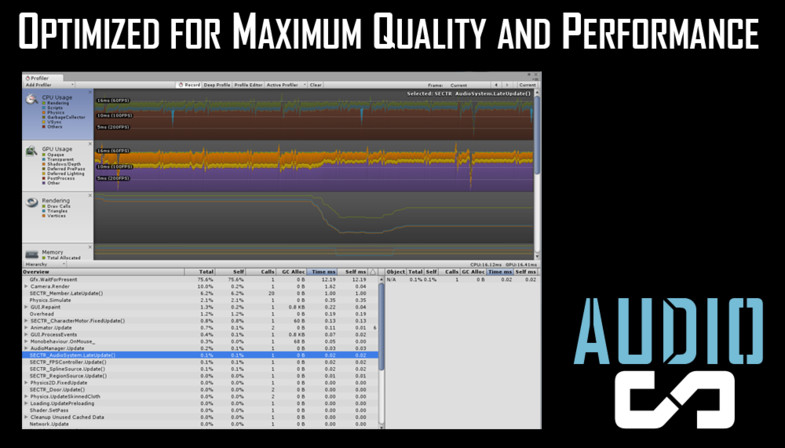
Task: Select the SECTR_SplineSource.Update() row
Action: 200,369
